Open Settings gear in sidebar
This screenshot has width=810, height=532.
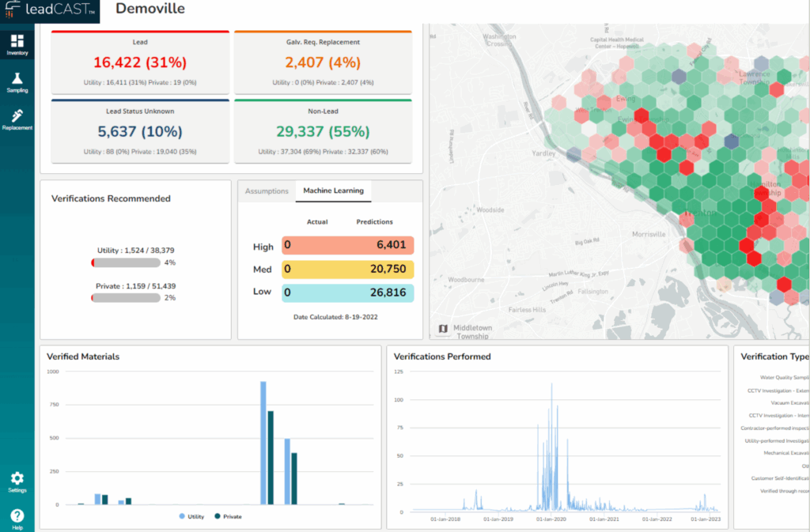(x=17, y=482)
